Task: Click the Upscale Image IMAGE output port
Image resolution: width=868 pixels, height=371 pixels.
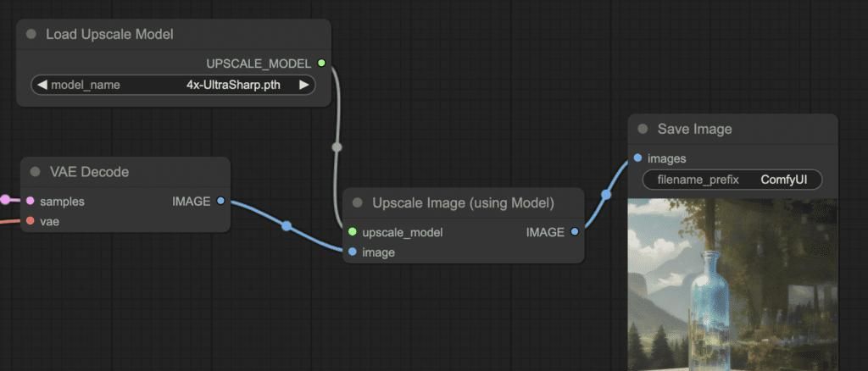Action: [575, 232]
